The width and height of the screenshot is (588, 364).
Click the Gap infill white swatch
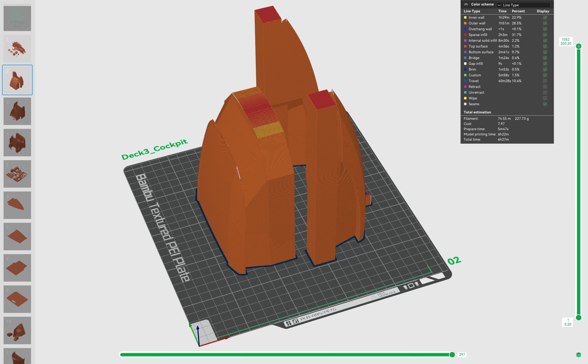pos(465,64)
